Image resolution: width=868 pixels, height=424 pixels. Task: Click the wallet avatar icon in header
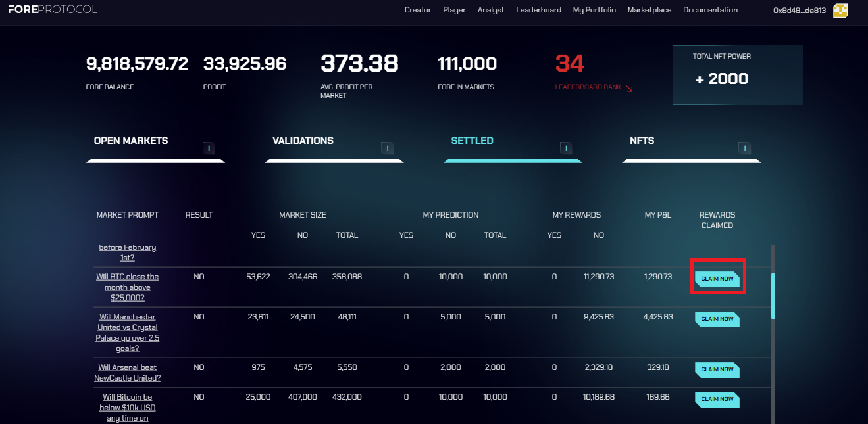840,10
